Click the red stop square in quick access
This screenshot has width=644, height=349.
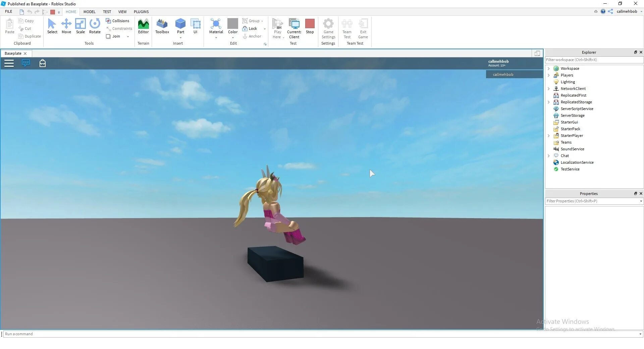click(x=53, y=12)
